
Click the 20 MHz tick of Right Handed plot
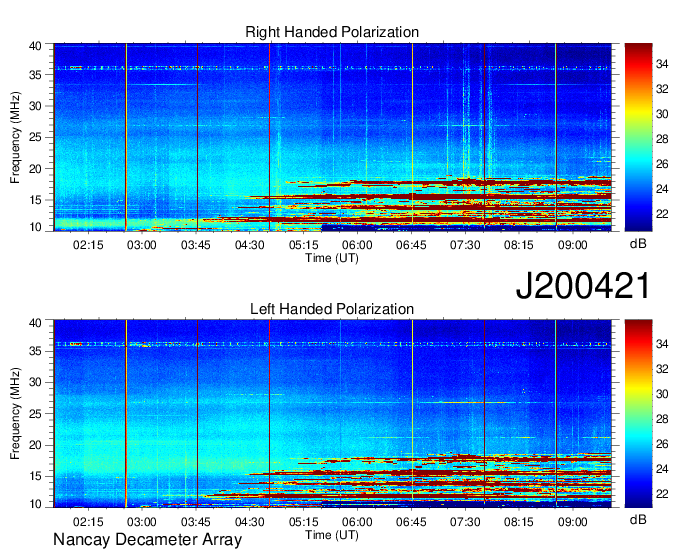(35, 169)
